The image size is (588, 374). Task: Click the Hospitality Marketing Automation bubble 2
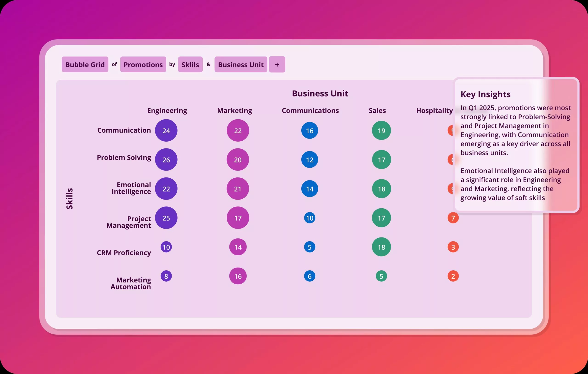tap(453, 276)
